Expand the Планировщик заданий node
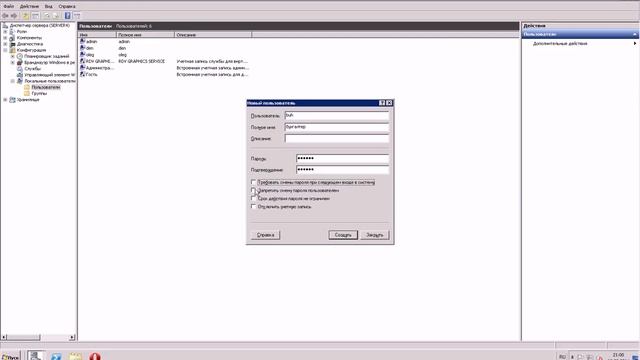The width and height of the screenshot is (640, 360). [13, 56]
